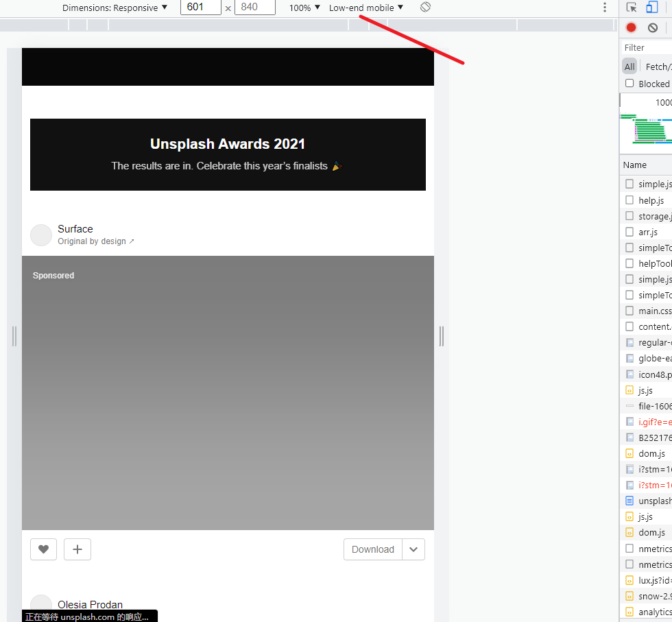672x622 pixels.
Task: Tick the checkbox beside helpTool request
Action: [629, 263]
